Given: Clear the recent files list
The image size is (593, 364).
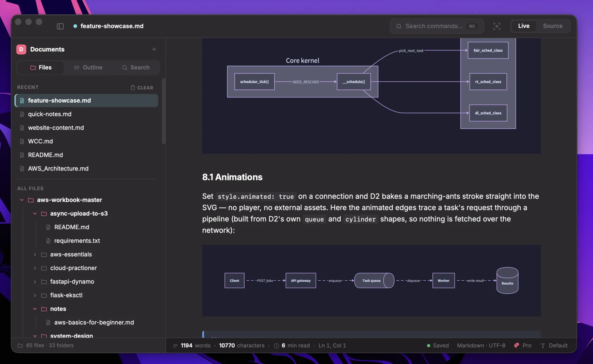Looking at the screenshot, I should (x=142, y=88).
